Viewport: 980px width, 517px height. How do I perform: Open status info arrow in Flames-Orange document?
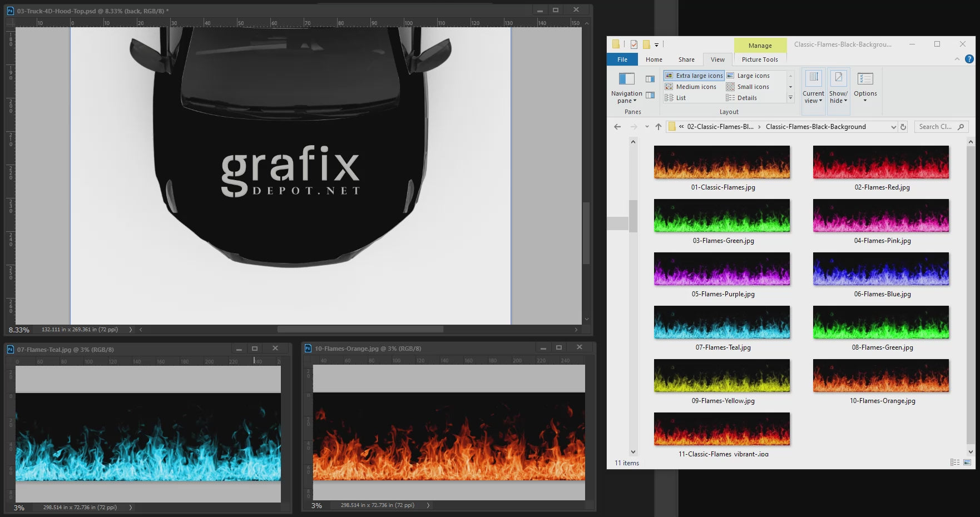click(428, 505)
